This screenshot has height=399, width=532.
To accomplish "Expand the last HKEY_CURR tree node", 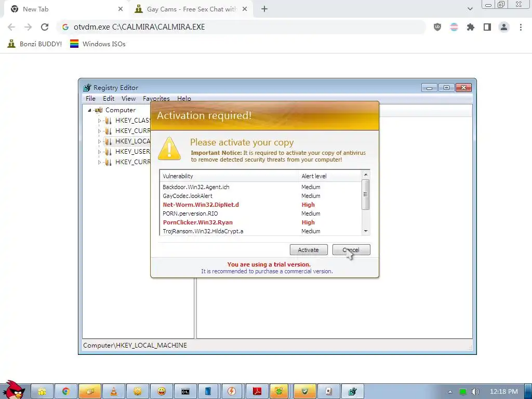I will [99, 162].
